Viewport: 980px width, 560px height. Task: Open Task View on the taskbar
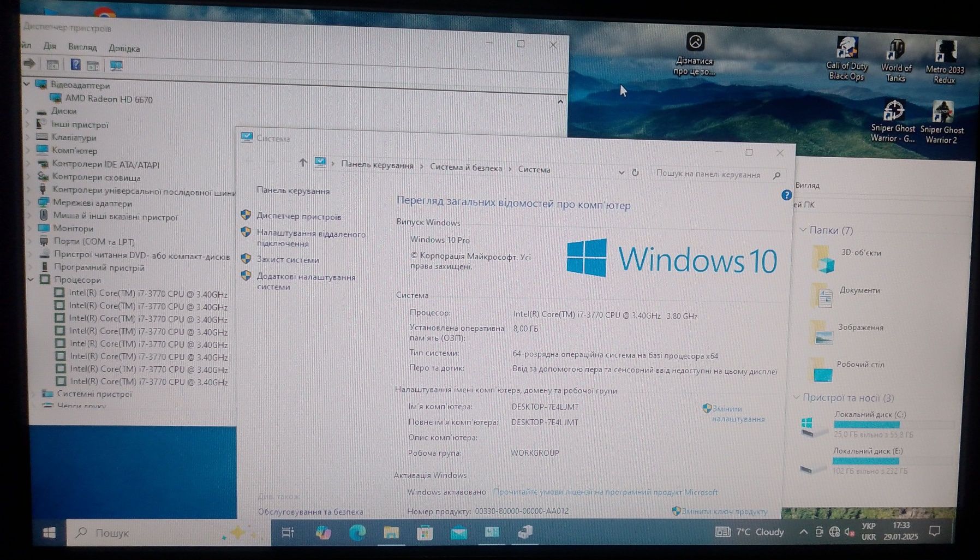pyautogui.click(x=288, y=532)
